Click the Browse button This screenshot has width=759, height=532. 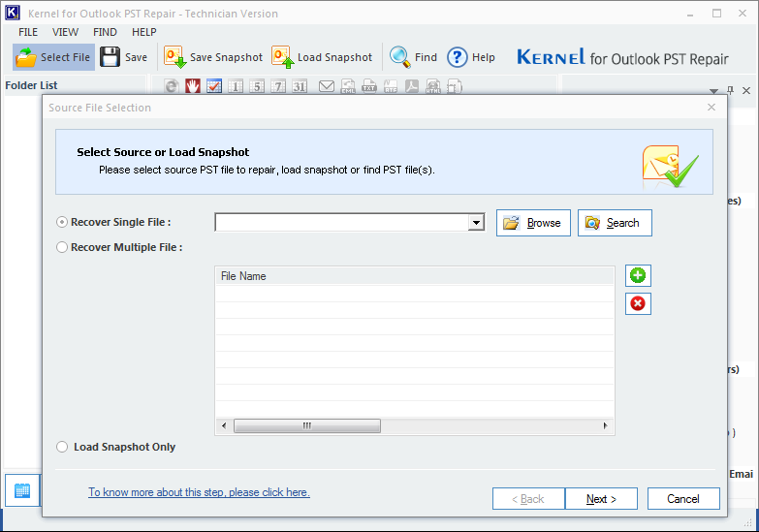(533, 223)
